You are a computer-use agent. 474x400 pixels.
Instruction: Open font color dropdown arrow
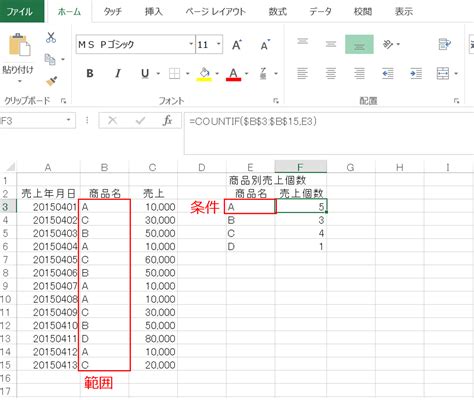click(x=246, y=74)
